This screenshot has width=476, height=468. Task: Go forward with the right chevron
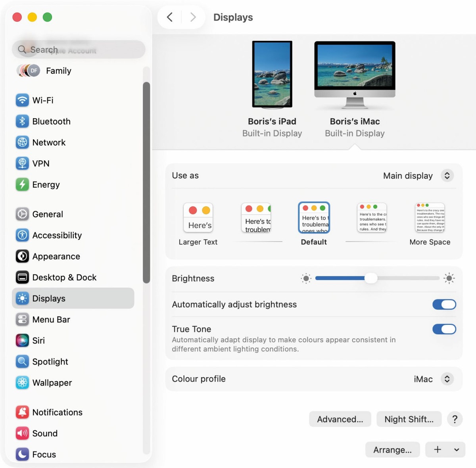pyautogui.click(x=193, y=17)
